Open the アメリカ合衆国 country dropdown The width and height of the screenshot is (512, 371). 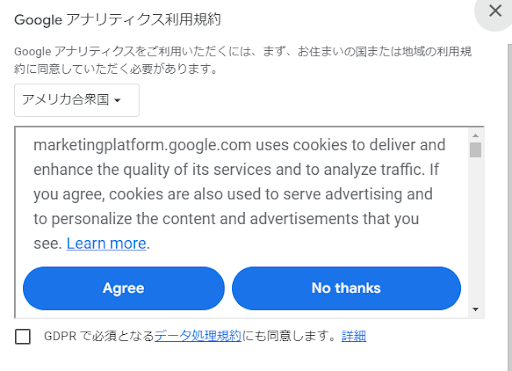coord(77,100)
